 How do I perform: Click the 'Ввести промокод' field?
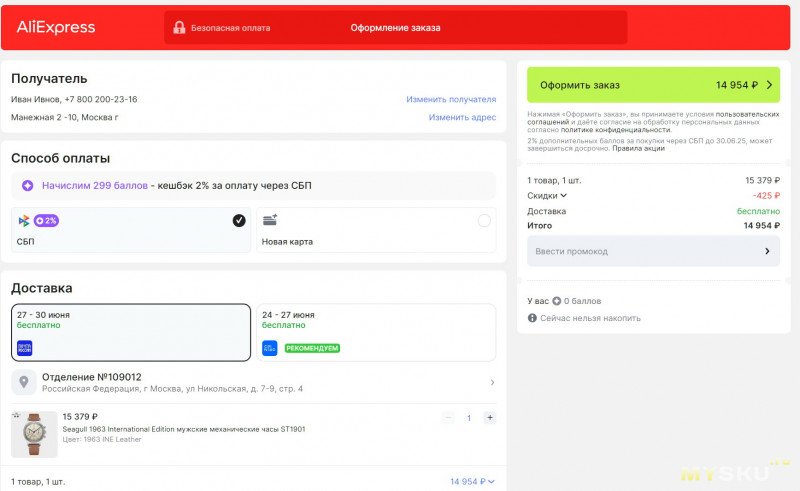[x=653, y=251]
